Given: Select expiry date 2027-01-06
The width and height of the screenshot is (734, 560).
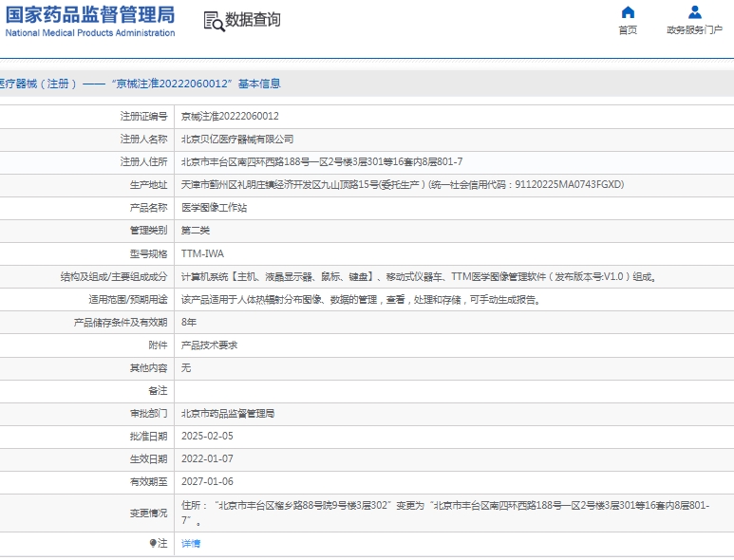Looking at the screenshot, I should click(x=207, y=481).
